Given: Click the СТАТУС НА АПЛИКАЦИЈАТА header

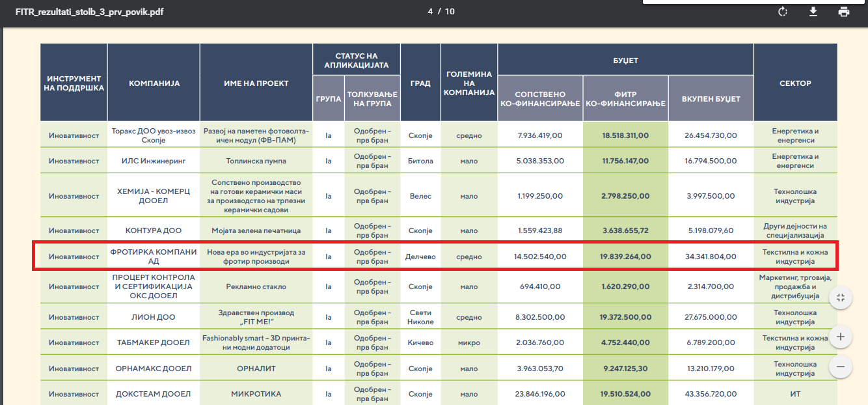Looking at the screenshot, I should click(x=357, y=60).
